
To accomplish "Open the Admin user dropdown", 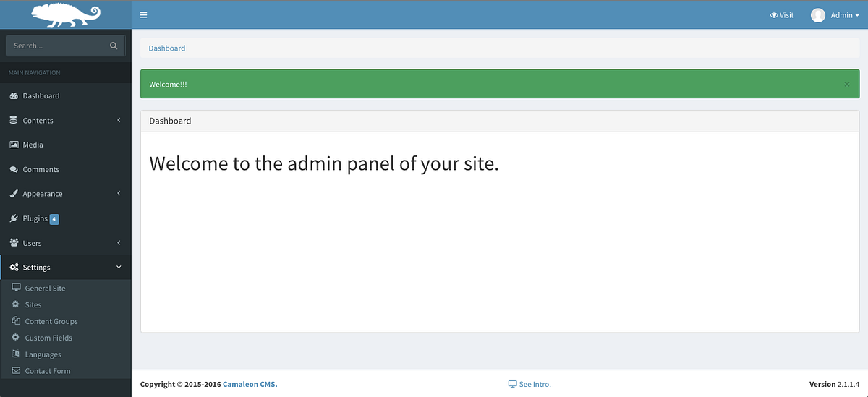I will click(844, 15).
